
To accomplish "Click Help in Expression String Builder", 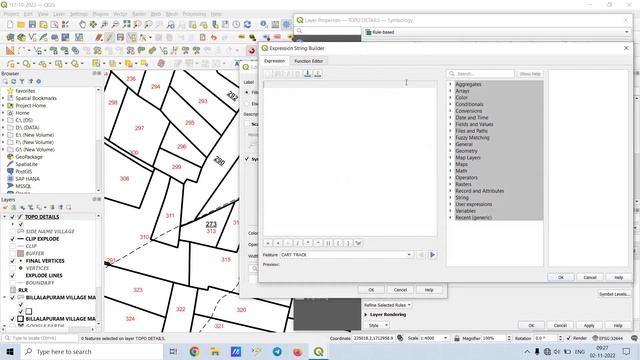I will coord(618,277).
